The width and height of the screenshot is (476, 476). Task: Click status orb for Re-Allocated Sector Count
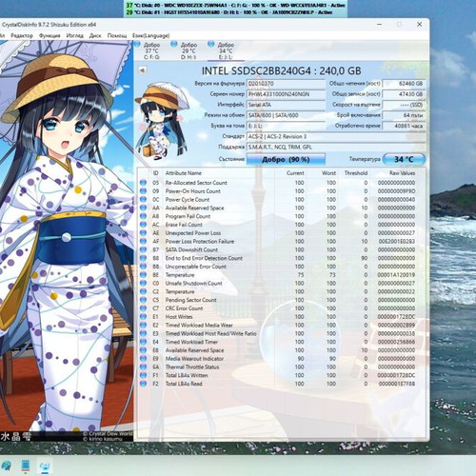(x=143, y=183)
